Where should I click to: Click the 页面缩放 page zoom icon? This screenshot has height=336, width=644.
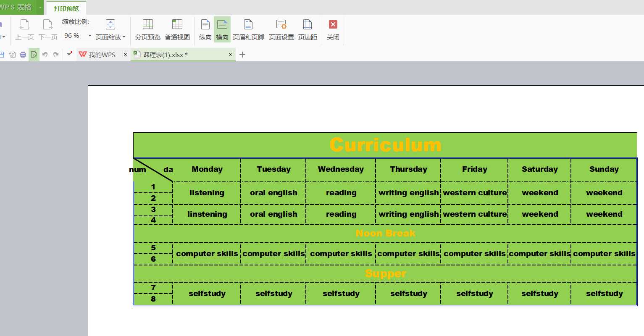pyautogui.click(x=110, y=24)
